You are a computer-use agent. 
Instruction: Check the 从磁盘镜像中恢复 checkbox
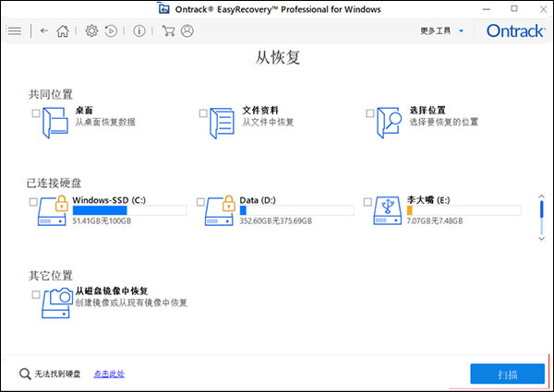tap(36, 294)
